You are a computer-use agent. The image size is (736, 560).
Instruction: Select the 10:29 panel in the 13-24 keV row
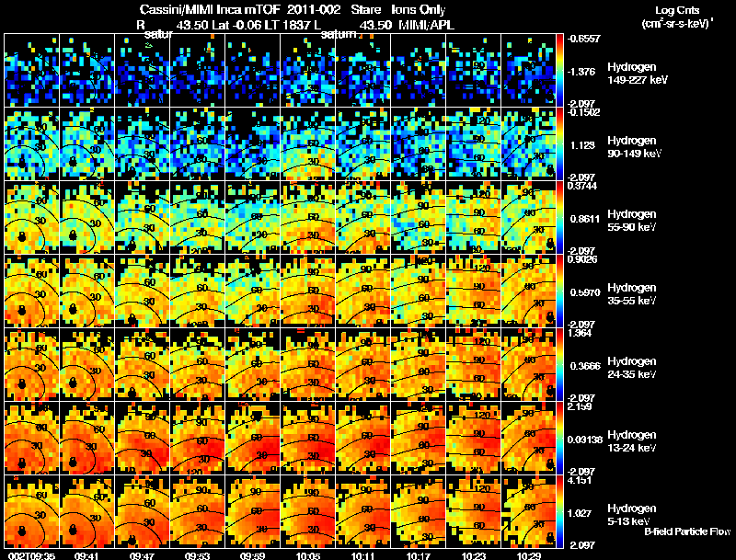tap(528, 438)
